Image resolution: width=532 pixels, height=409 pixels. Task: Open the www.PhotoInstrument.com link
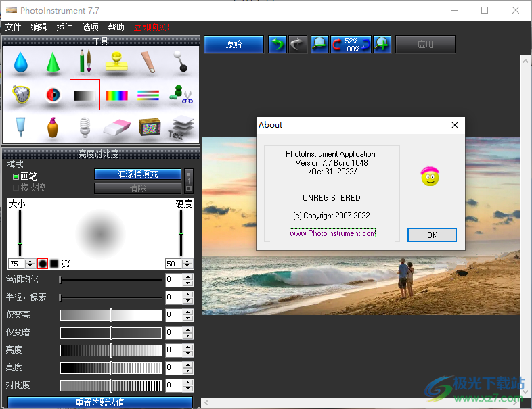(x=332, y=233)
